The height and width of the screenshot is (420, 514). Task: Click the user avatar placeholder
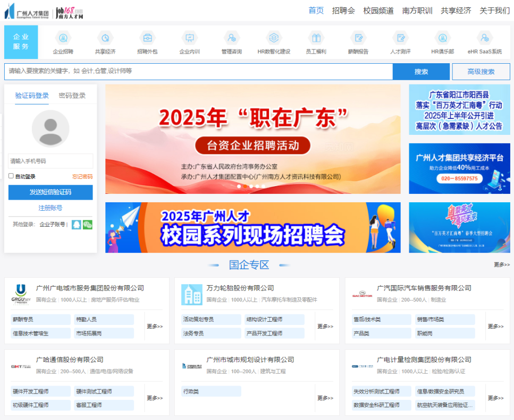(50, 128)
